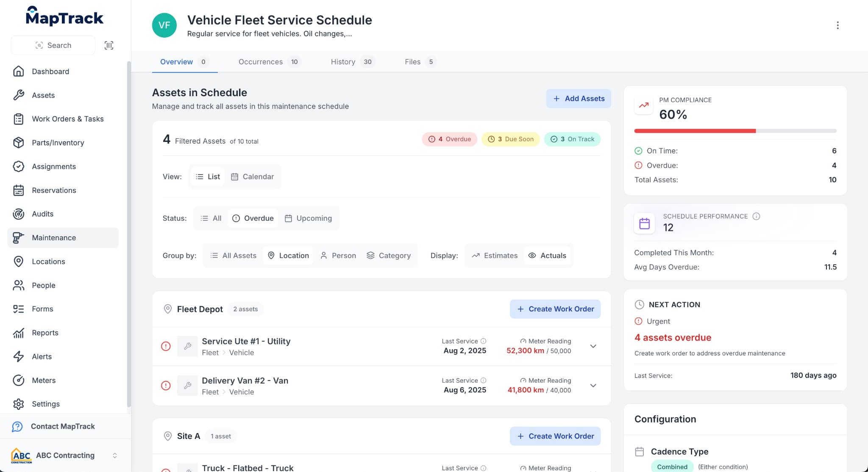Toggle the Upcoming status filter
The height and width of the screenshot is (472, 868).
(309, 218)
